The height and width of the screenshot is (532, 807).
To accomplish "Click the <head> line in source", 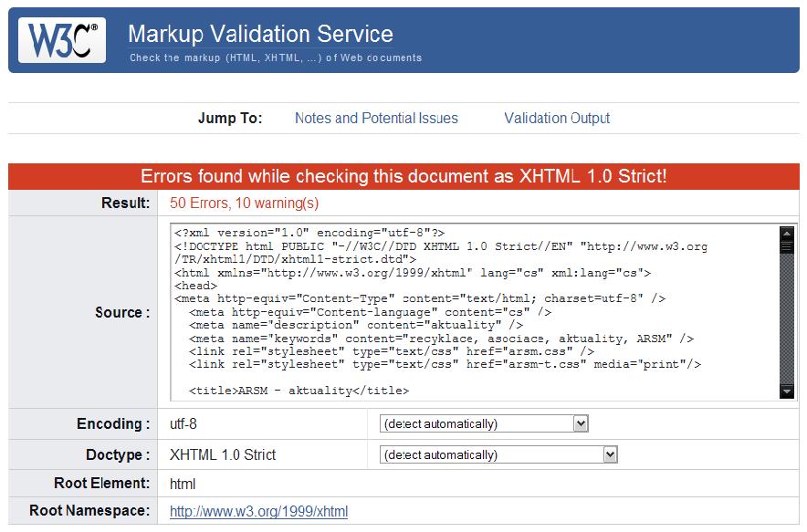I will click(x=195, y=286).
